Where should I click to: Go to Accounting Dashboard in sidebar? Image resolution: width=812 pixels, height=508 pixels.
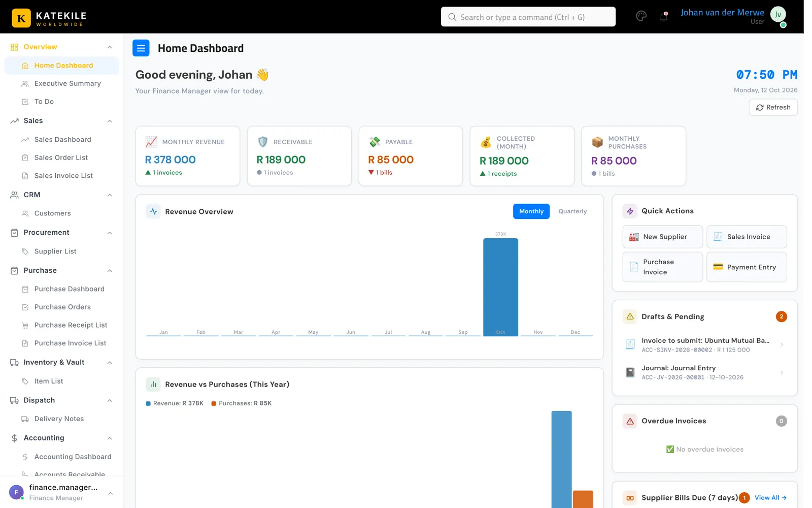pyautogui.click(x=61, y=457)
